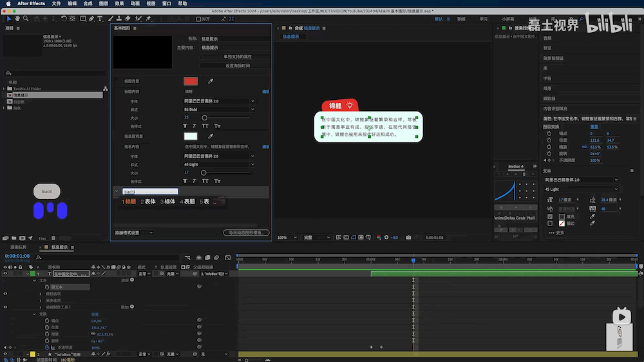The width and height of the screenshot is (644, 362).
Task: Click the white 信息框背景 color swatch
Action: click(x=191, y=136)
